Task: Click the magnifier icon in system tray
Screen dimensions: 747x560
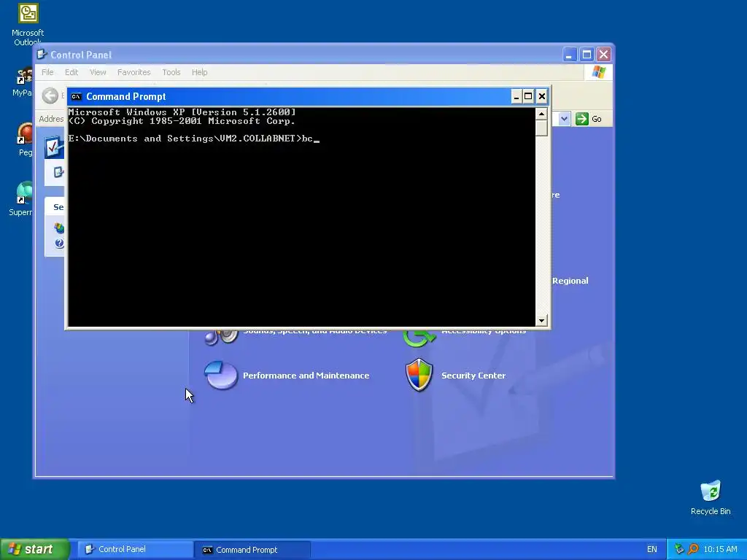Action: [x=693, y=549]
